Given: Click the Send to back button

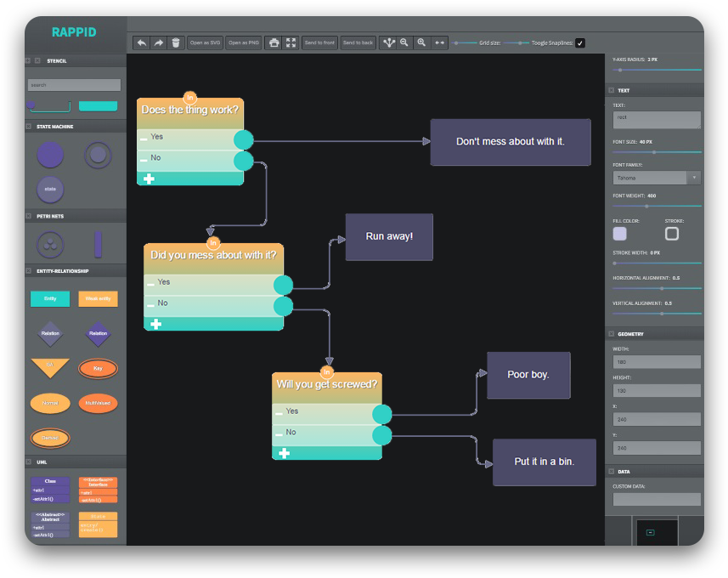Looking at the screenshot, I should (358, 42).
